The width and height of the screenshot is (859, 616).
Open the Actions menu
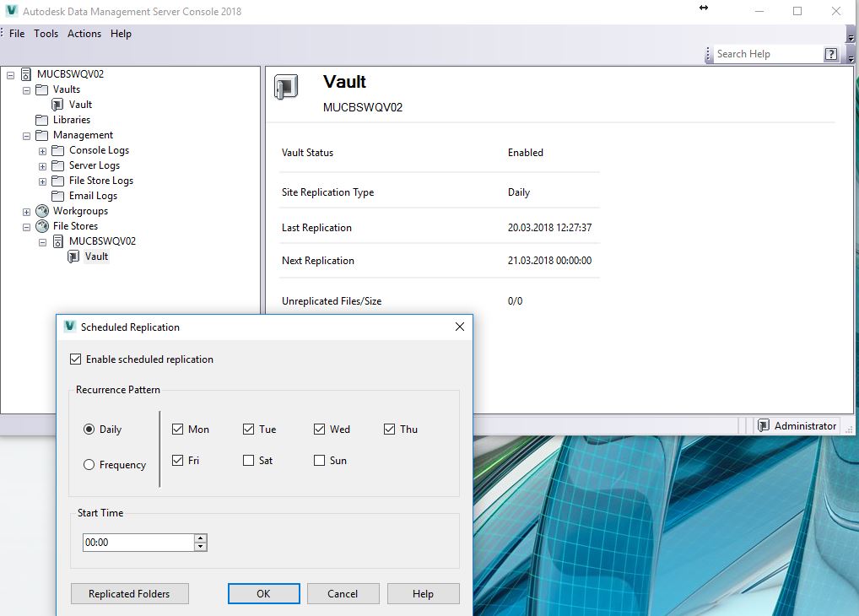click(84, 34)
